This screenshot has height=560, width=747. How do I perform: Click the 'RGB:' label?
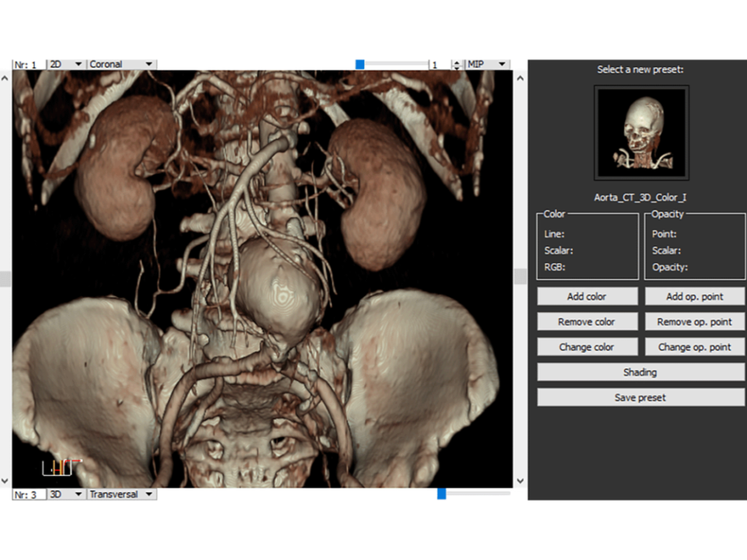point(554,267)
